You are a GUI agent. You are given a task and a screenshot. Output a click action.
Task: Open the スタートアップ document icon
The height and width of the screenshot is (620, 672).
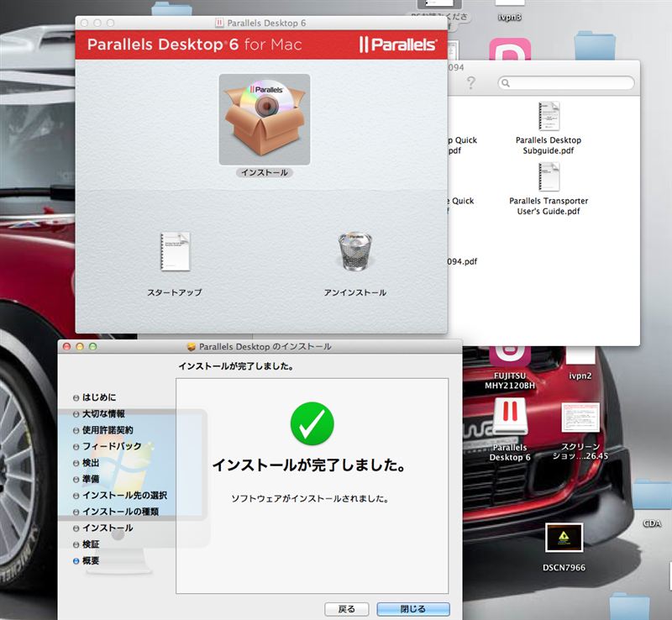175,252
